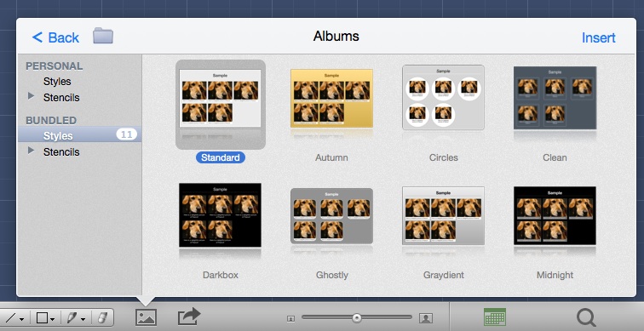Click the large thumbnail size icon
The height and width of the screenshot is (331, 644).
(x=426, y=318)
